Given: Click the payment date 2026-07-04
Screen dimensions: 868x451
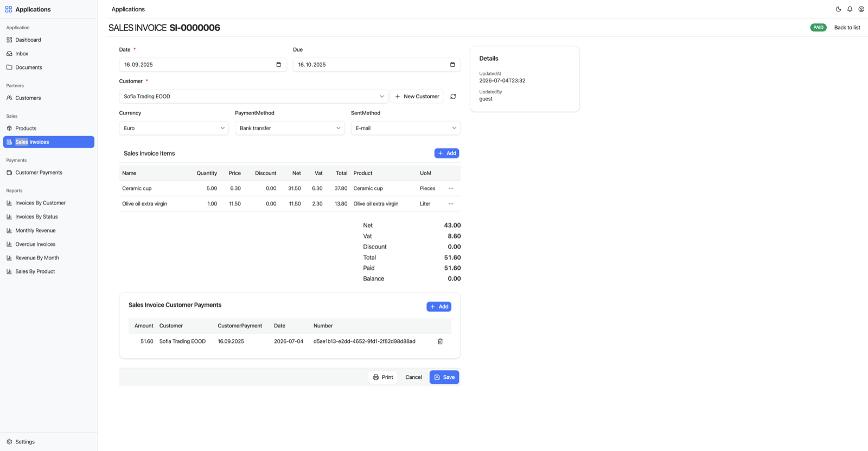Looking at the screenshot, I should pos(289,341).
